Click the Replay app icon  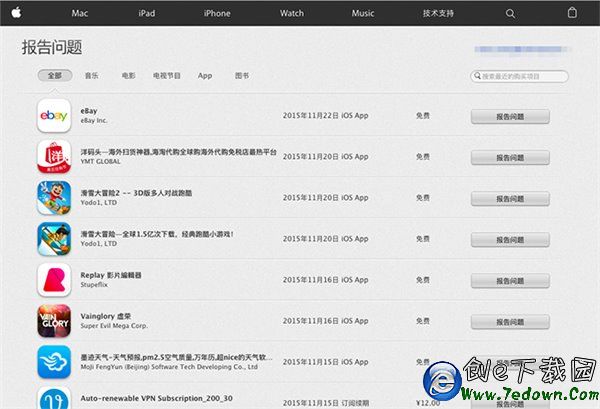[54, 280]
